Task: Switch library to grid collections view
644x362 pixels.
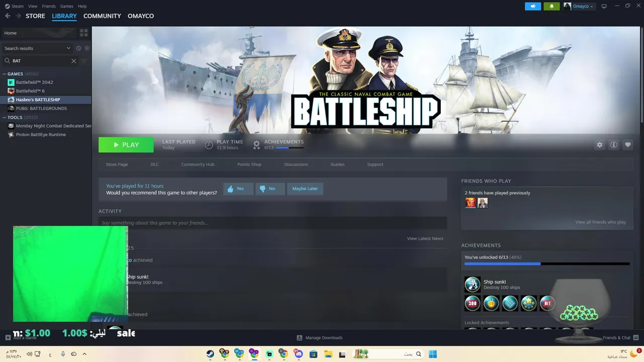Action: click(x=84, y=33)
